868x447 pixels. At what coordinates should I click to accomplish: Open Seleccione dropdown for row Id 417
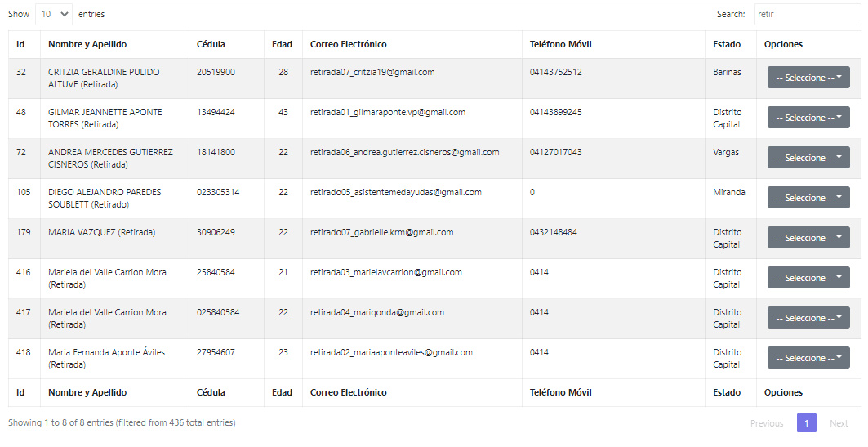(x=808, y=317)
